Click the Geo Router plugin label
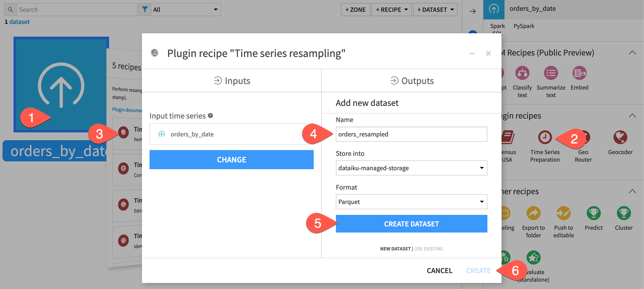 coord(583,156)
